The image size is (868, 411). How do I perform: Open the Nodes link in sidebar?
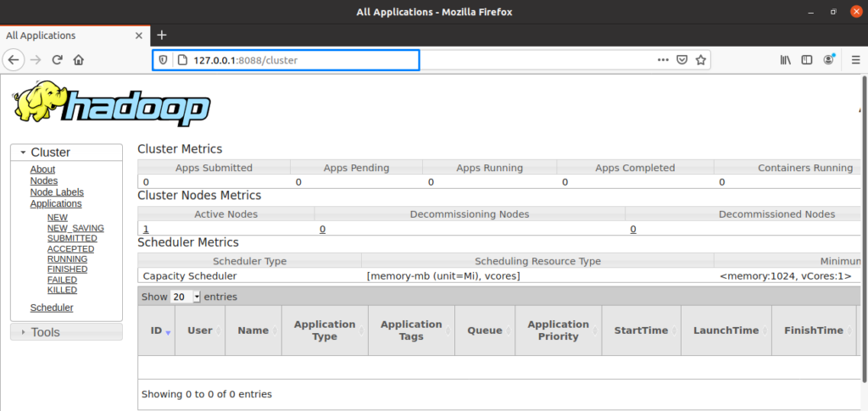click(44, 181)
